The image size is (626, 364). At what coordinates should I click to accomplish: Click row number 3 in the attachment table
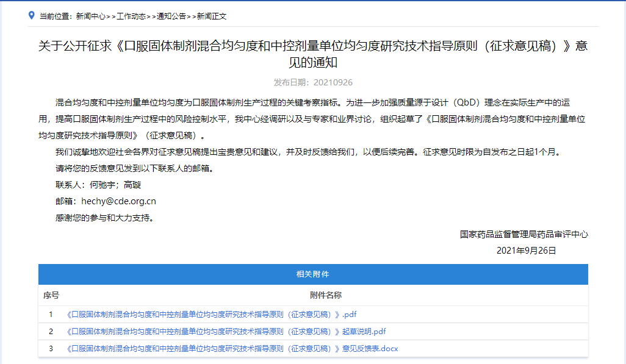[51, 349]
